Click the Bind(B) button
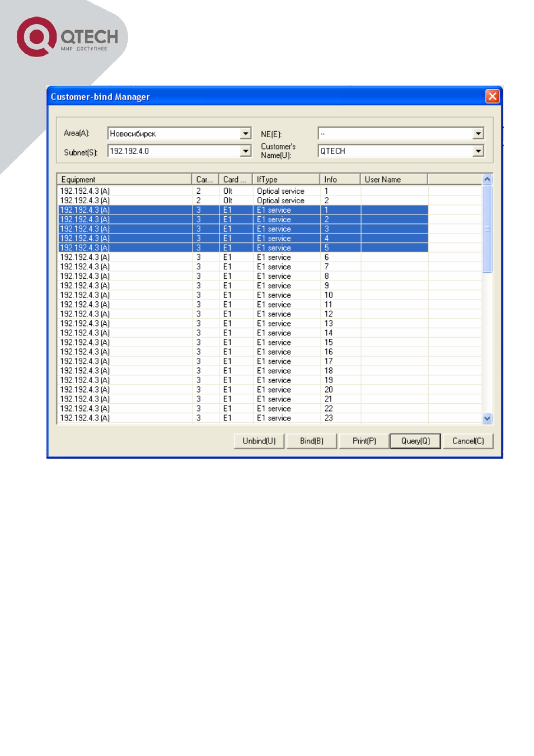The image size is (534, 756). 312,441
